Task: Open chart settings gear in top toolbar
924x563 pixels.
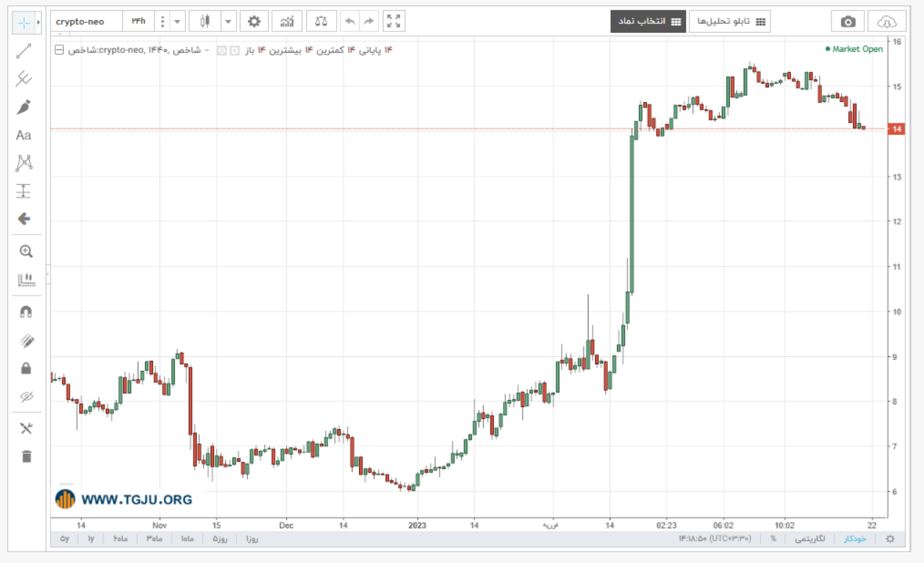Action: point(254,21)
